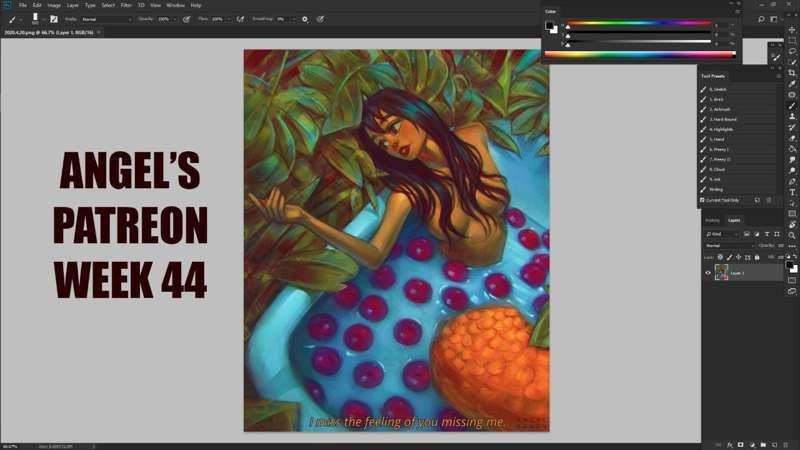Pick a color from the spectrum ramp
Viewport: 800px width, 450px height.
pos(640,55)
